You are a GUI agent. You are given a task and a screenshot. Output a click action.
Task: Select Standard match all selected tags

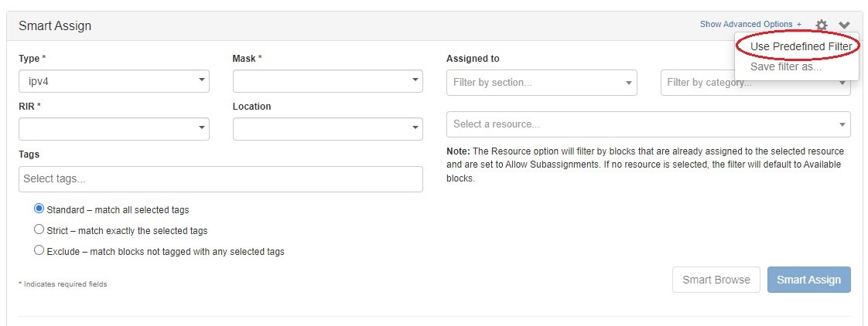point(39,209)
